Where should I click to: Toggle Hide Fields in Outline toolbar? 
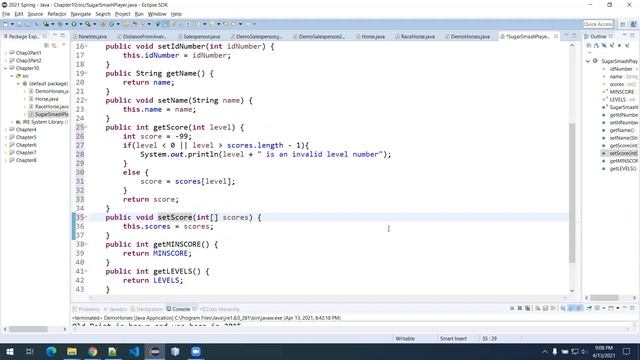604,45
